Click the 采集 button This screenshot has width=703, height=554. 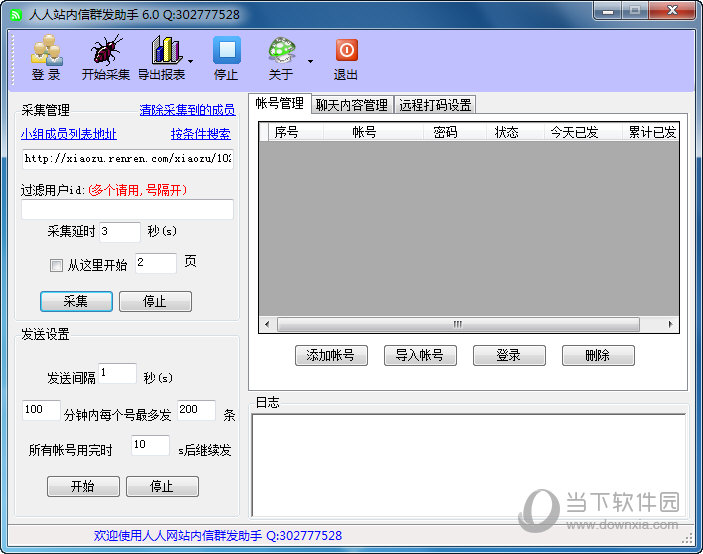pyautogui.click(x=76, y=301)
